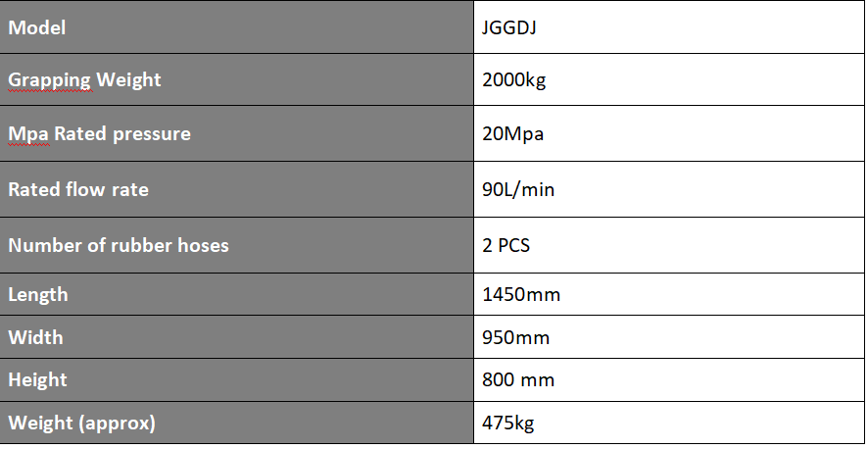Click the Mpa Rated pressure label
The width and height of the screenshot is (868, 449).
coord(99,134)
